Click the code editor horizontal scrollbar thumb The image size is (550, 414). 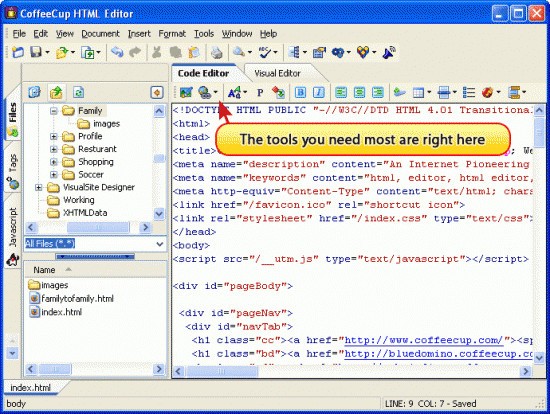(222, 371)
